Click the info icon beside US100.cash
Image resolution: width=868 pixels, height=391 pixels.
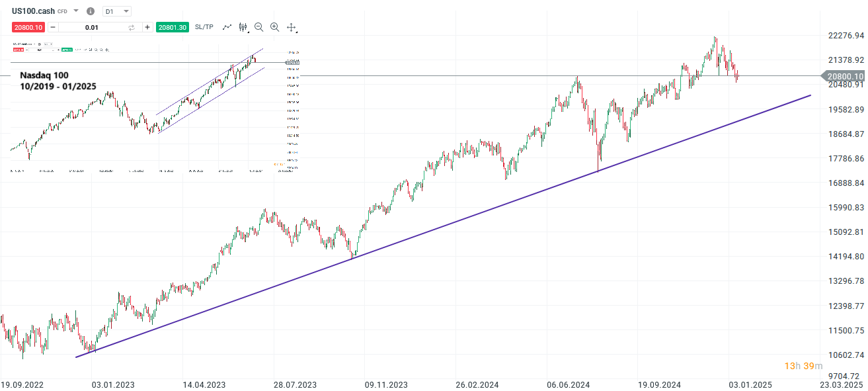pyautogui.click(x=90, y=11)
